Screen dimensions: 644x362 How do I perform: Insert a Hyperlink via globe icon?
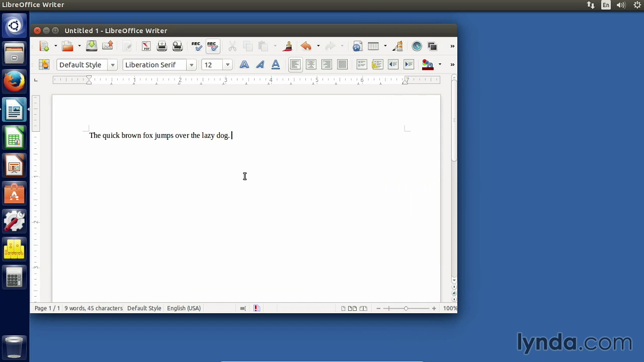coord(357,46)
